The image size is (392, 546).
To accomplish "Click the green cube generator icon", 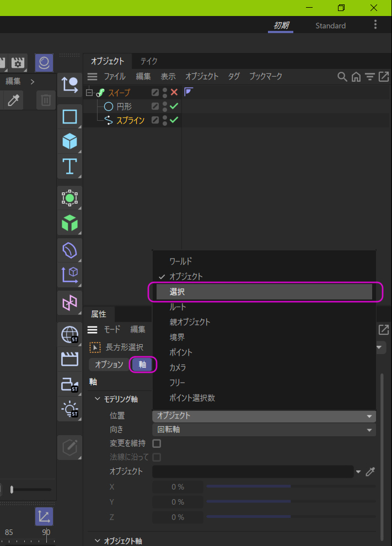I will point(69,223).
